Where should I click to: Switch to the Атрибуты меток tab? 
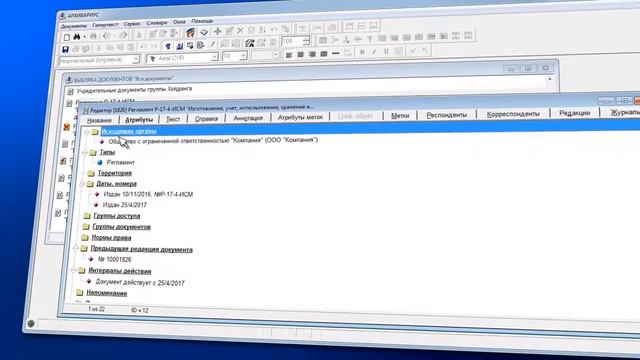pyautogui.click(x=300, y=117)
